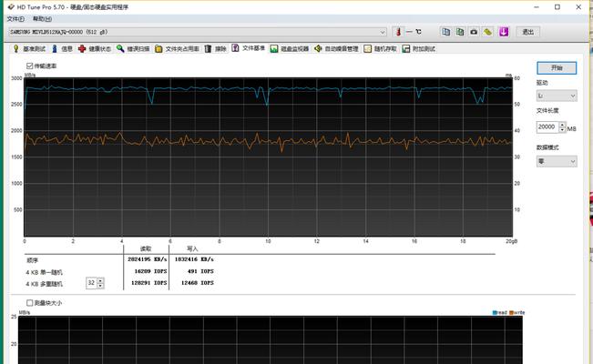
Task: Open the 信息 info tab
Action: pos(63,49)
